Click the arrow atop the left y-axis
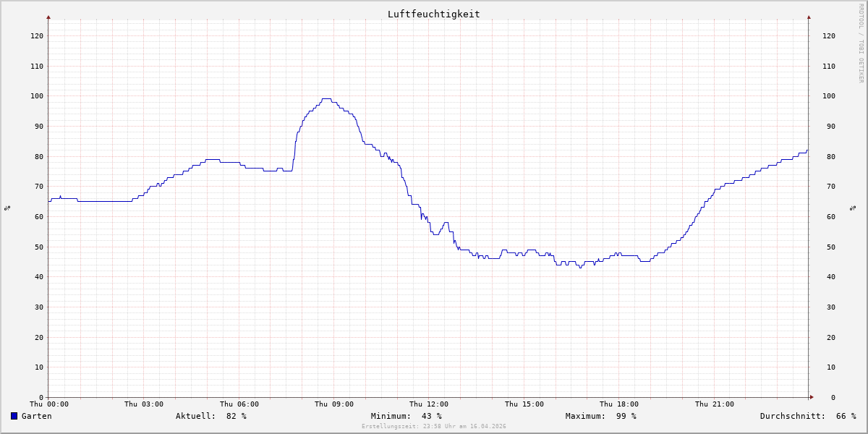The image size is (868, 434). point(48,17)
